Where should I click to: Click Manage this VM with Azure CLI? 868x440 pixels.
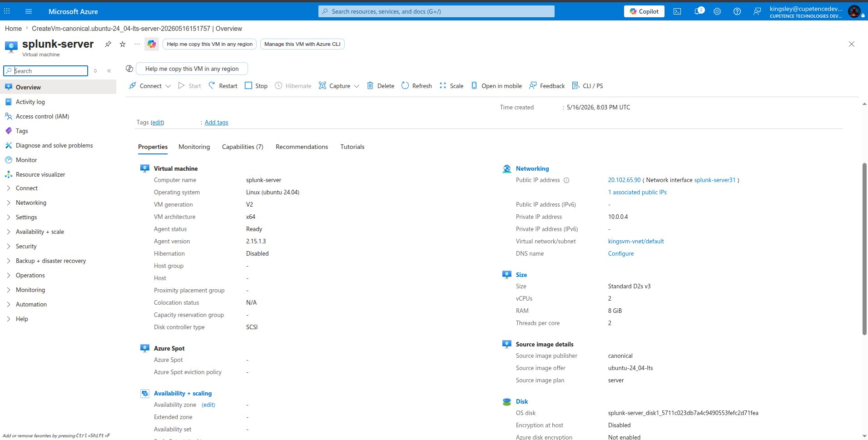coord(302,44)
